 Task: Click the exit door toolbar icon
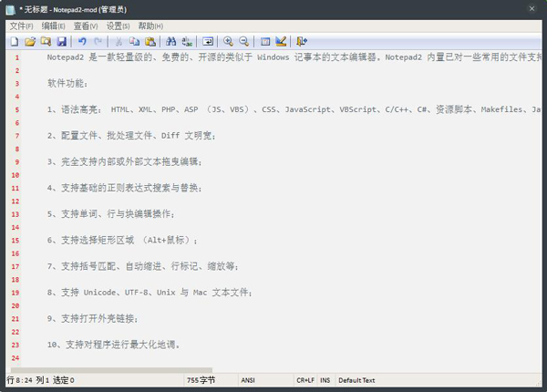pos(302,42)
